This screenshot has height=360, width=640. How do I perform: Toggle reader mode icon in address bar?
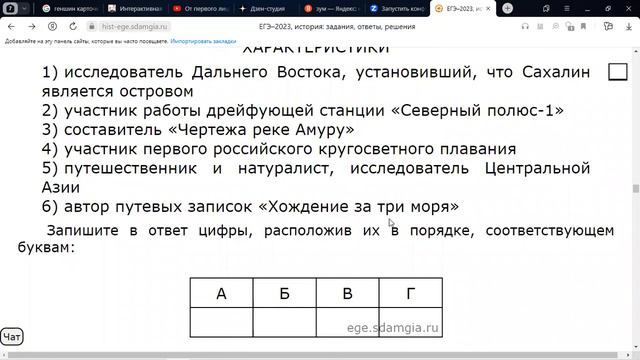[x=540, y=27]
